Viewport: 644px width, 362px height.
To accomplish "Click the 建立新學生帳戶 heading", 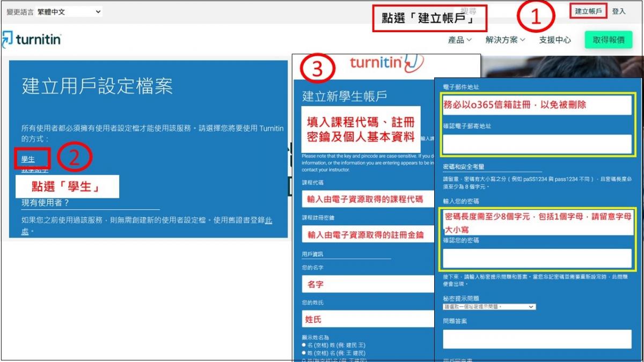I will (345, 97).
